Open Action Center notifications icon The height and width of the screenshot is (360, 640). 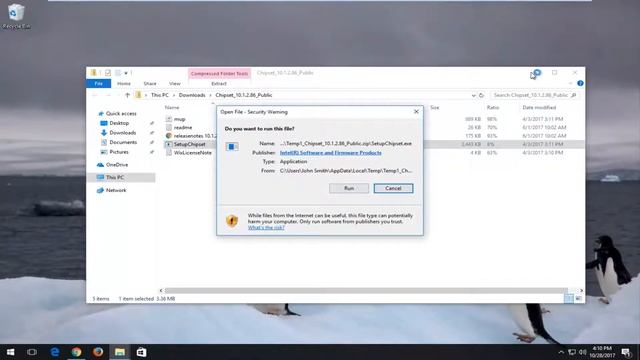coord(626,352)
